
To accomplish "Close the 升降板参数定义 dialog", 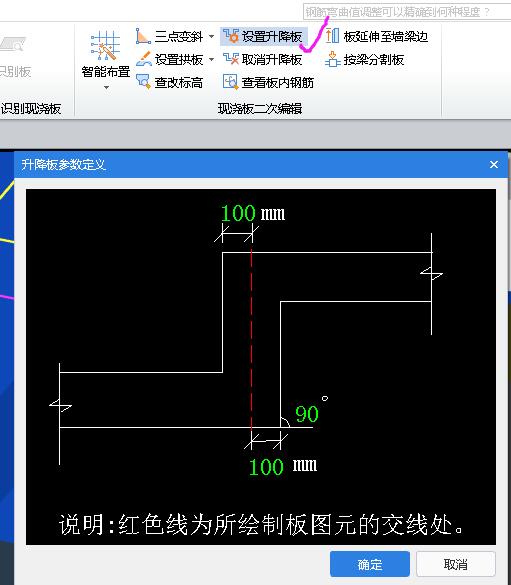I will pos(494,165).
